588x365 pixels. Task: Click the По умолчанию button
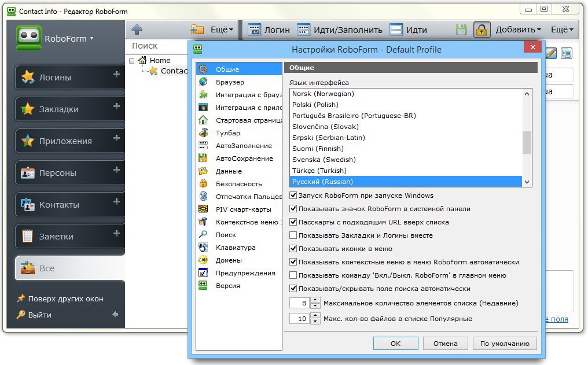tap(505, 343)
